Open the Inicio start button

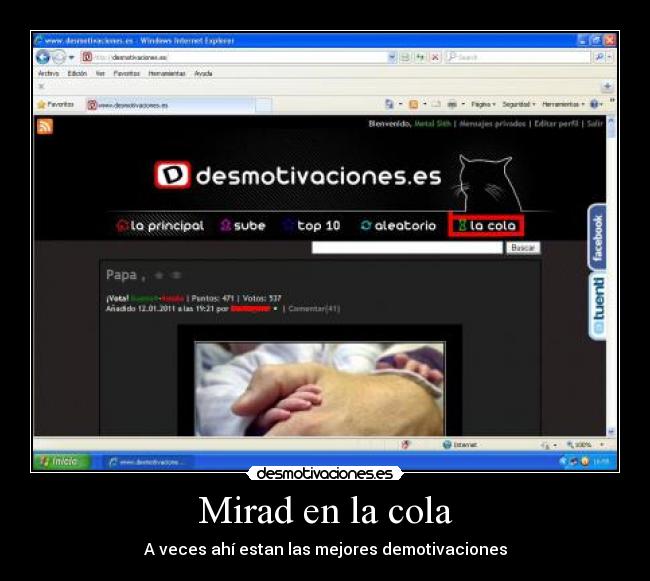point(61,461)
